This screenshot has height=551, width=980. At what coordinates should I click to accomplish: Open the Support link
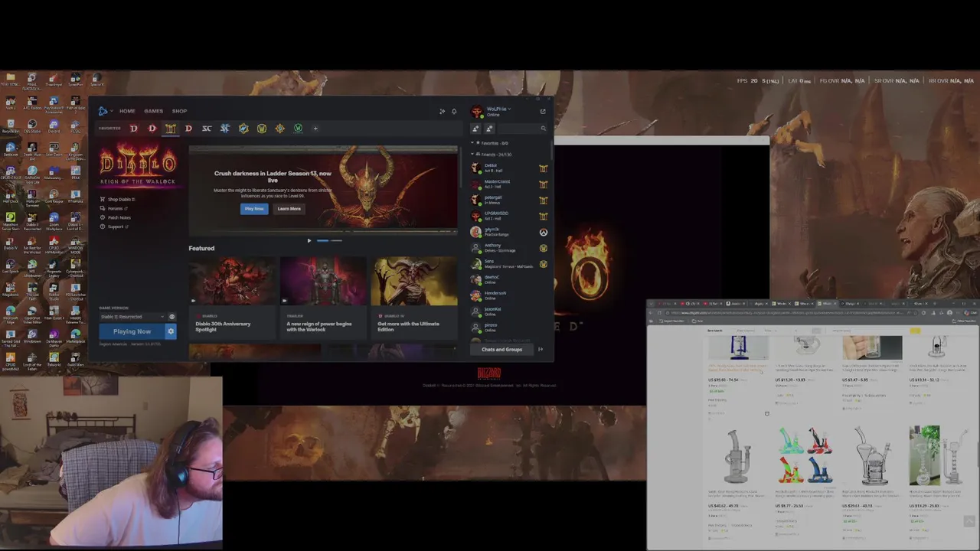pyautogui.click(x=114, y=227)
